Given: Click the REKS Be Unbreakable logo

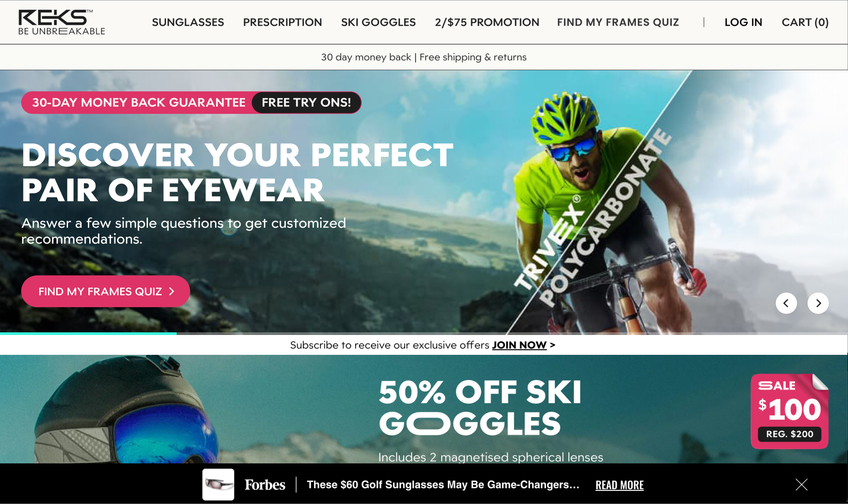Looking at the screenshot, I should pyautogui.click(x=62, y=22).
